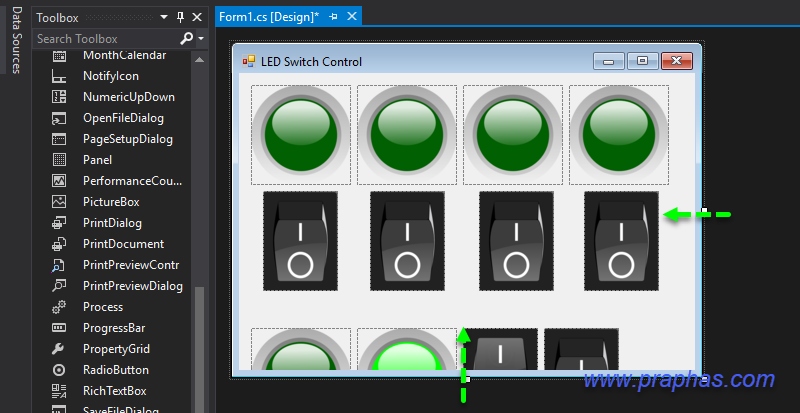Select the RadioButton label in Toolbox
Image resolution: width=800 pixels, height=413 pixels.
tap(116, 370)
